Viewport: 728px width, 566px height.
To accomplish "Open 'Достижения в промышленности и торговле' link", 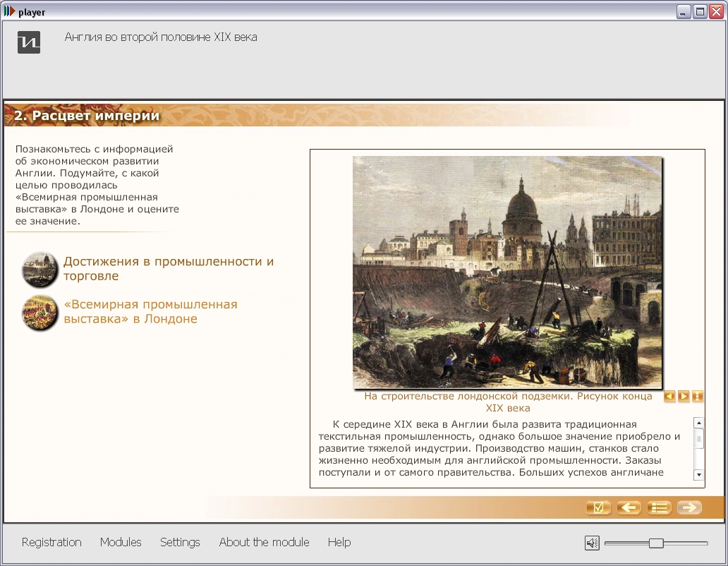I will tap(169, 268).
